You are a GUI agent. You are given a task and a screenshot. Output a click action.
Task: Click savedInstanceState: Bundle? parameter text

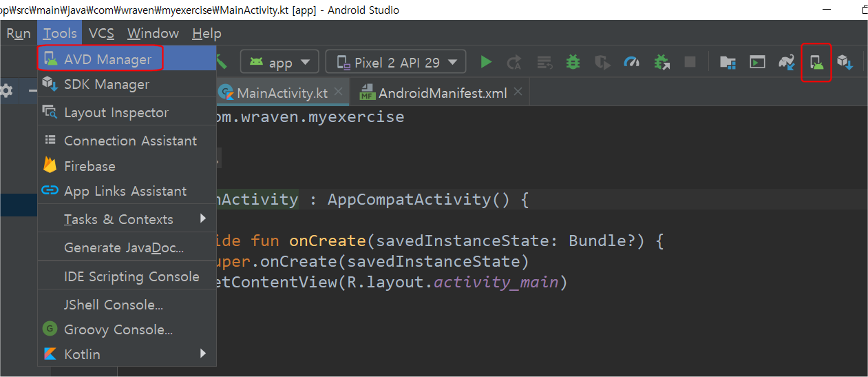tap(511, 241)
